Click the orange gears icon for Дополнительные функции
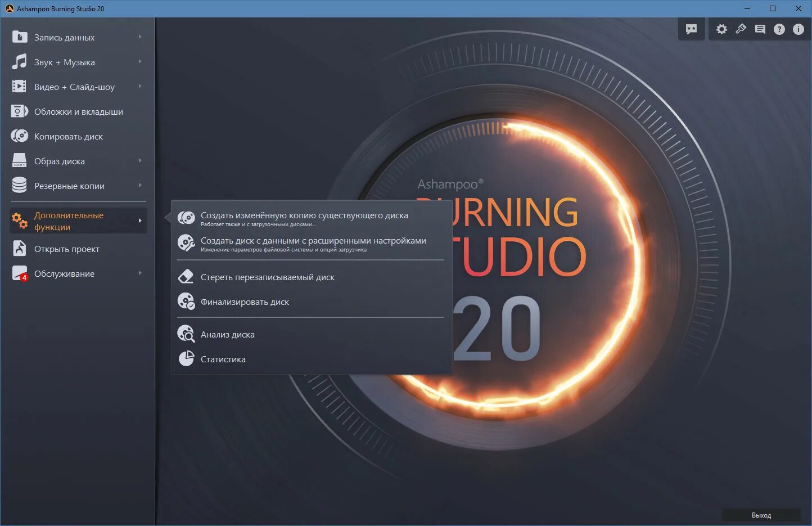Image resolution: width=812 pixels, height=526 pixels. tap(20, 221)
